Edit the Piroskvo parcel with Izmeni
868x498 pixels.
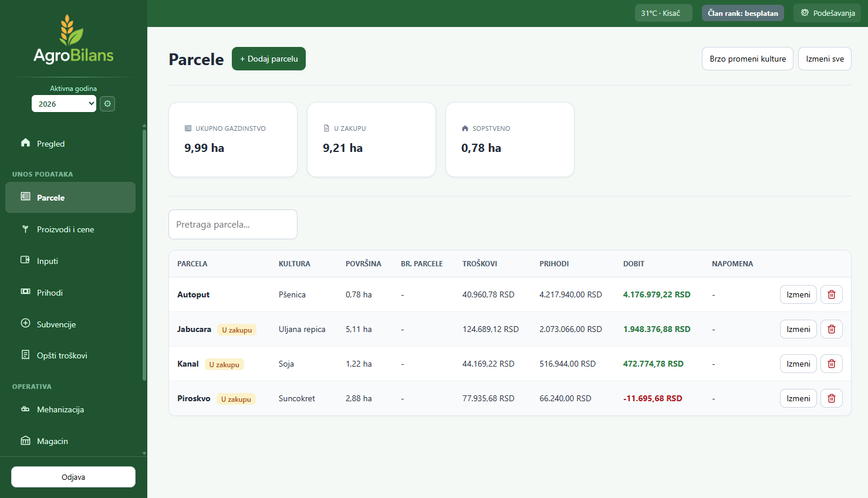[x=798, y=398]
